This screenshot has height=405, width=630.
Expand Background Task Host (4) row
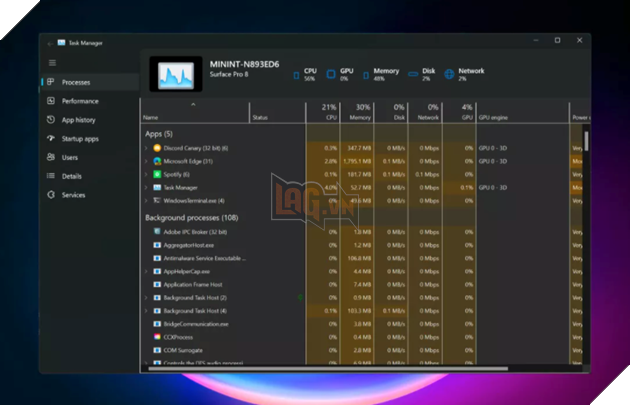tap(146, 311)
